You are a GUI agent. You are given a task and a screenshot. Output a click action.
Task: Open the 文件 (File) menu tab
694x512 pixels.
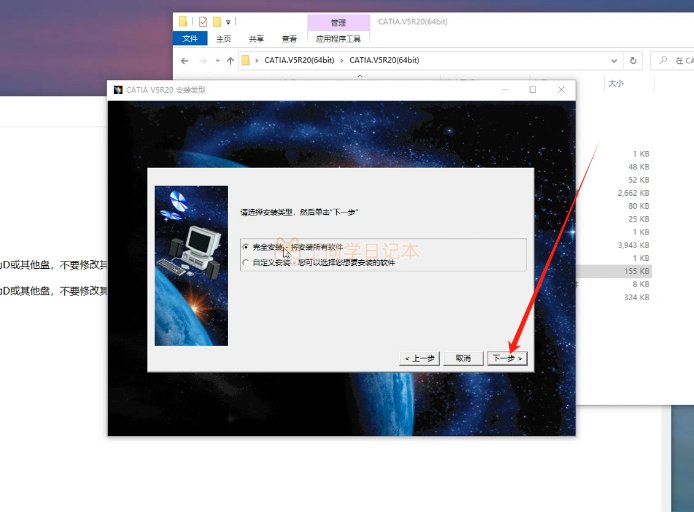point(189,39)
